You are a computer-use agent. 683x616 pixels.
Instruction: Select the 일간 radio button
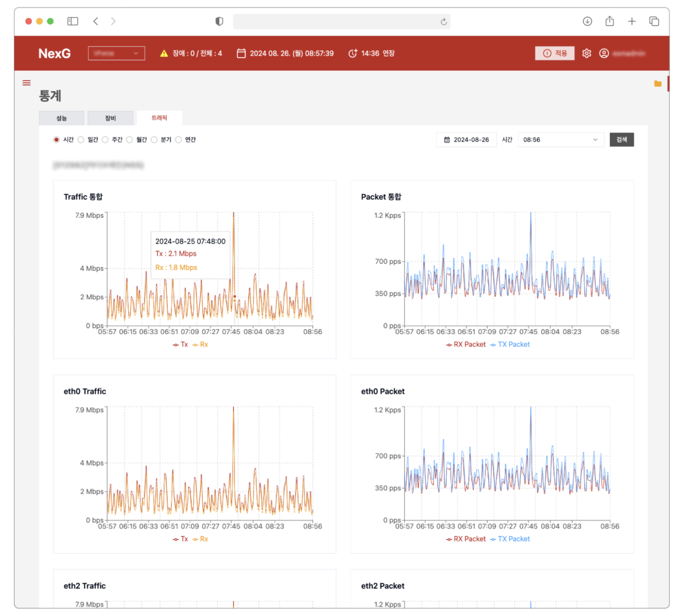(x=81, y=140)
